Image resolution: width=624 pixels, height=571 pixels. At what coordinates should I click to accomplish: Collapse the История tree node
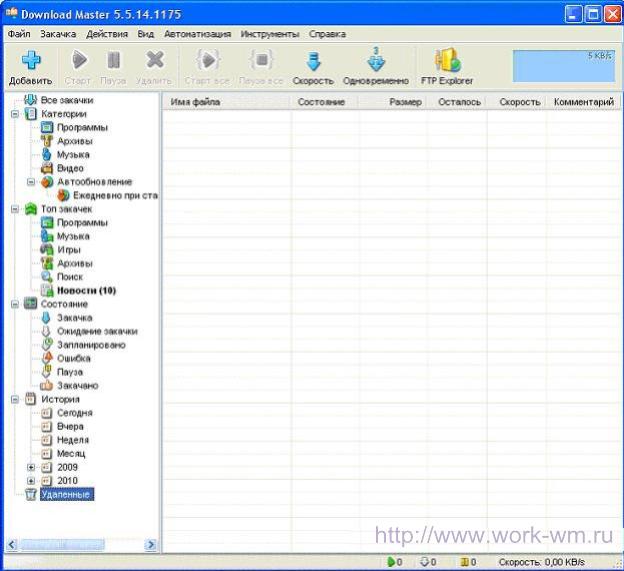click(15, 400)
